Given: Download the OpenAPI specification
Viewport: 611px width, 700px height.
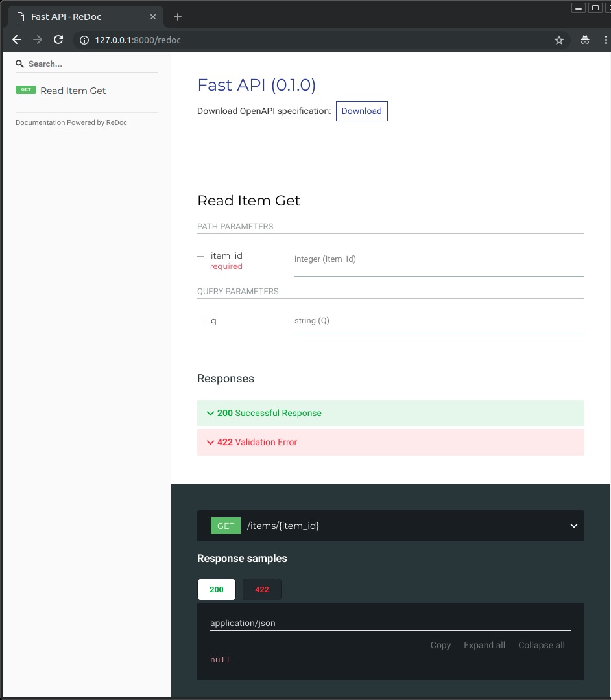Looking at the screenshot, I should point(361,111).
